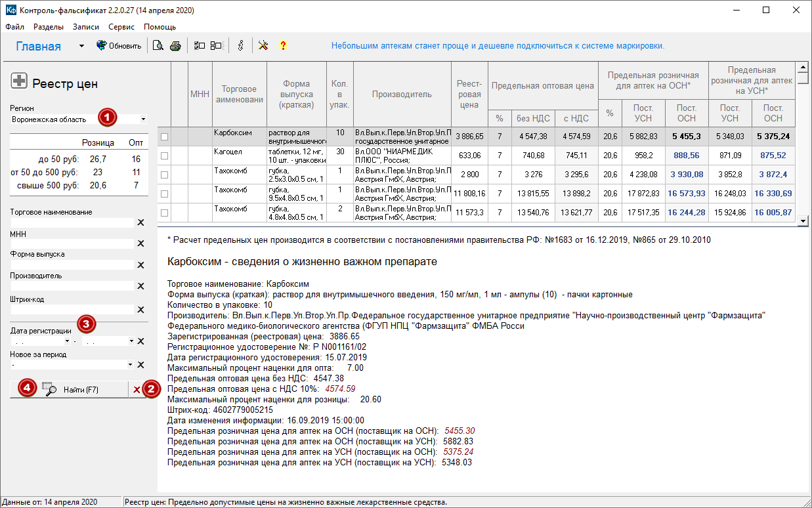Screen dimensions: 812x508
Task: Open the Разделы menu
Action: (x=49, y=27)
